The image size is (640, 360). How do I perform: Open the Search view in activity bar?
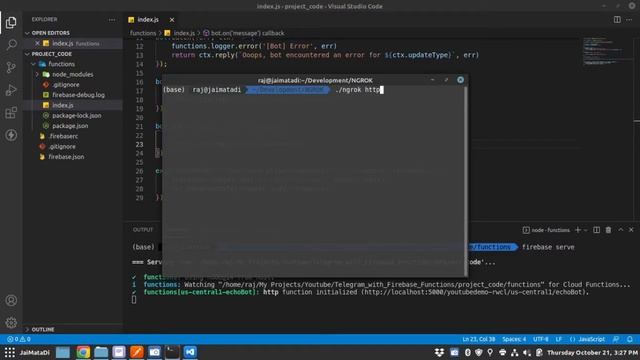(11, 44)
